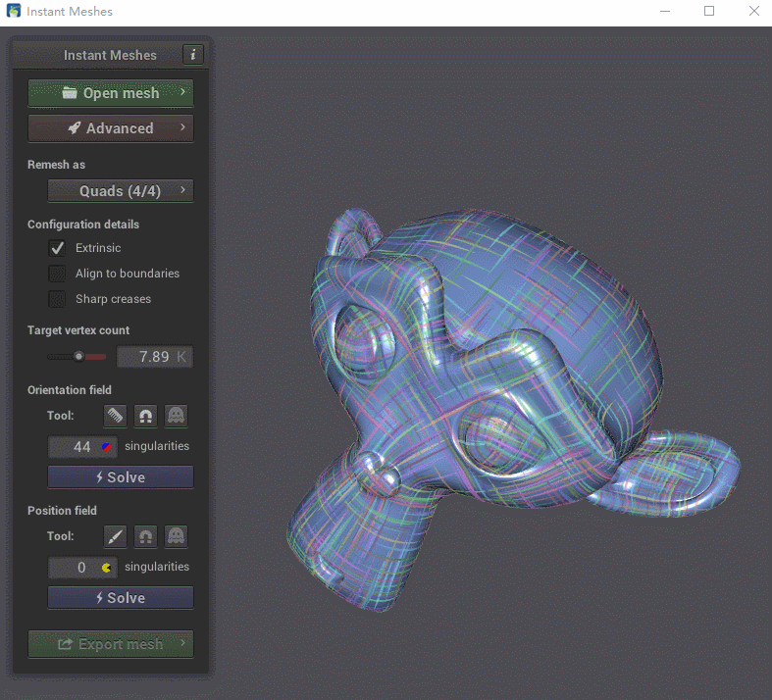The width and height of the screenshot is (772, 700).
Task: Toggle position singularities yellow indicator
Action: point(106,568)
